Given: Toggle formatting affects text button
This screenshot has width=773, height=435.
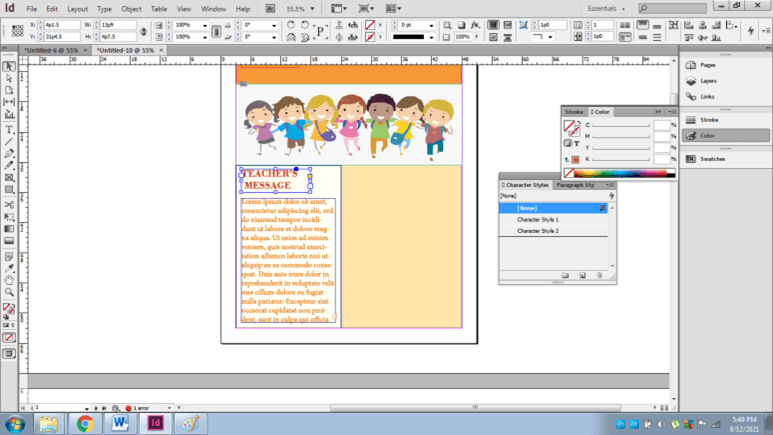Looking at the screenshot, I should click(x=576, y=144).
